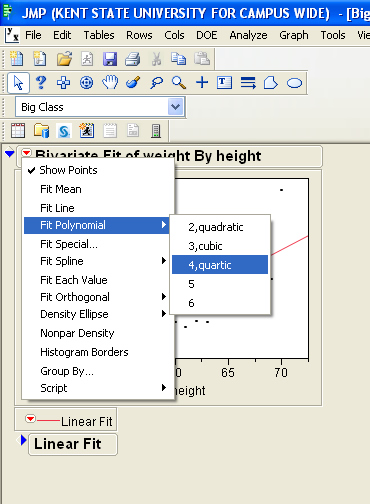Select the Grabber hand tool
The width and height of the screenshot is (370, 504).
(x=110, y=82)
